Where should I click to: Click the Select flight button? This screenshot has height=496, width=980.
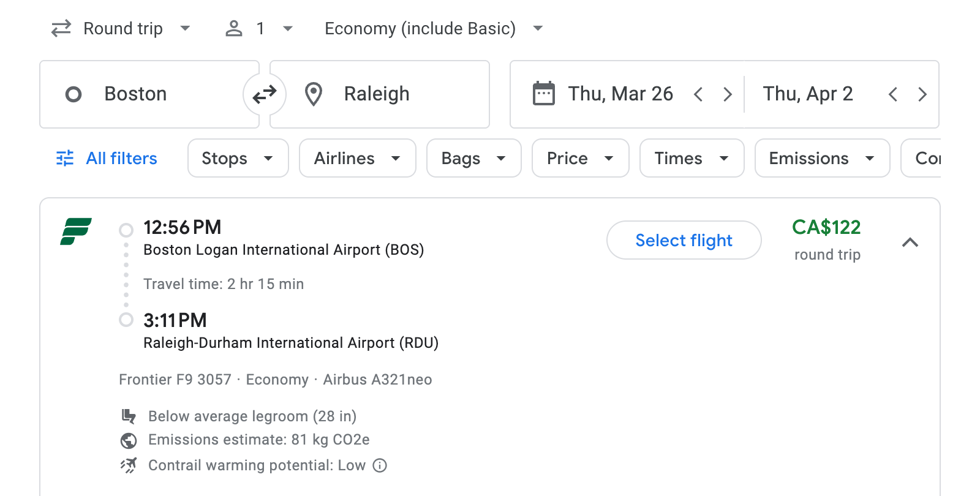pyautogui.click(x=684, y=240)
